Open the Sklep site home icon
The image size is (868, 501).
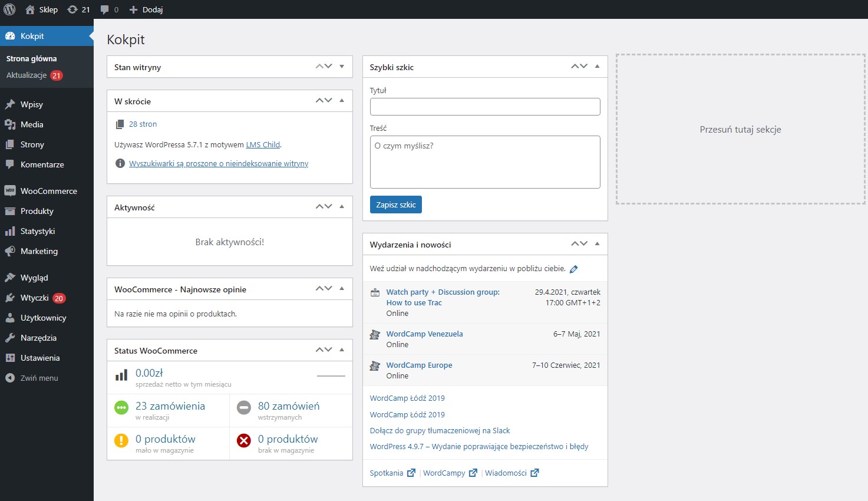pyautogui.click(x=30, y=9)
